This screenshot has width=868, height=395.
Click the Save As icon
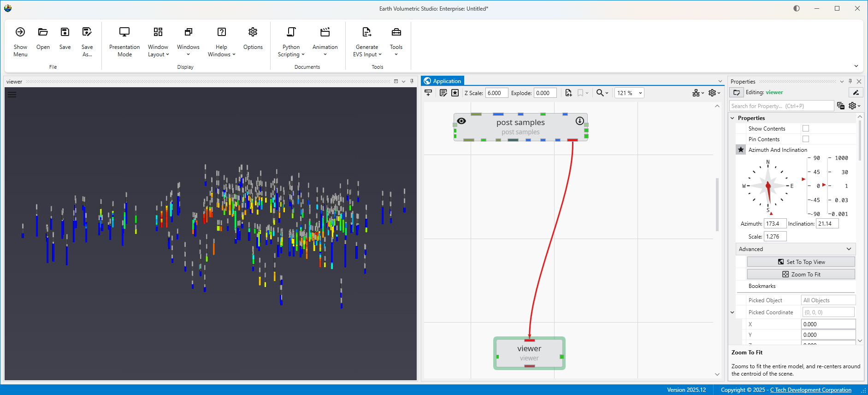(x=87, y=32)
